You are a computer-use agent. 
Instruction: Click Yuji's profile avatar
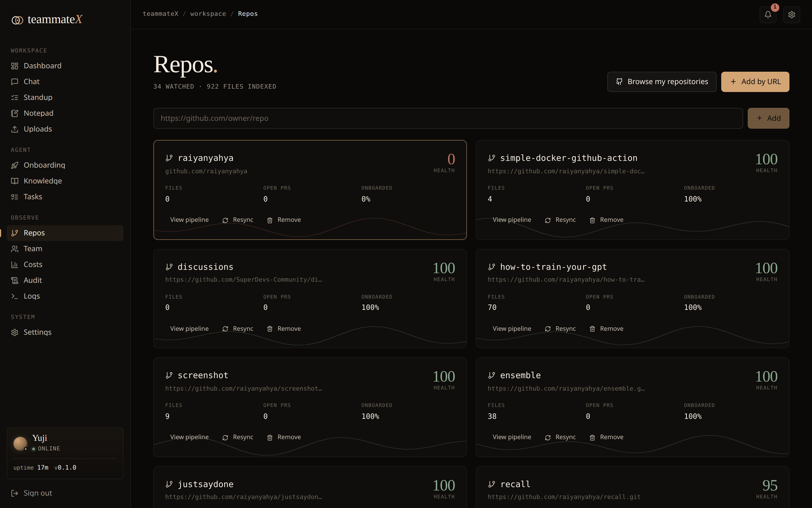tap(20, 443)
